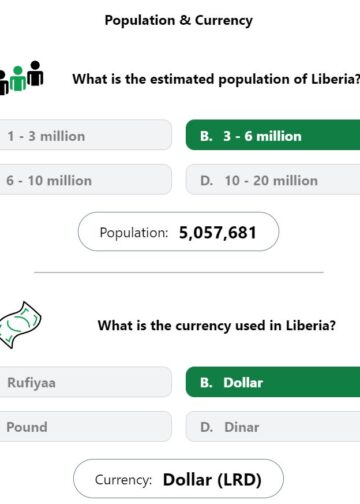Click the Population & Currency heading
This screenshot has height=504, width=360.
(x=179, y=21)
